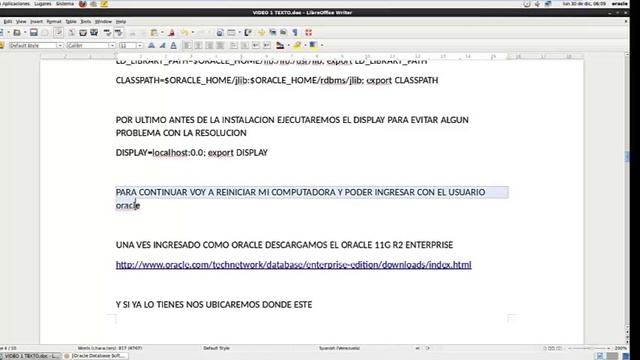Apply the Highlighting marker icon
This screenshot has width=640, height=360.
[297, 45]
